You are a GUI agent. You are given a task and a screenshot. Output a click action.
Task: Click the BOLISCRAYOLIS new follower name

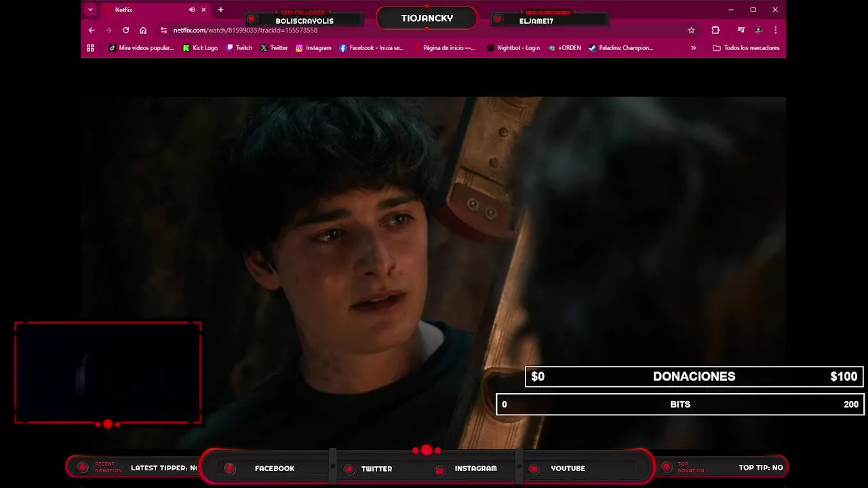304,21
